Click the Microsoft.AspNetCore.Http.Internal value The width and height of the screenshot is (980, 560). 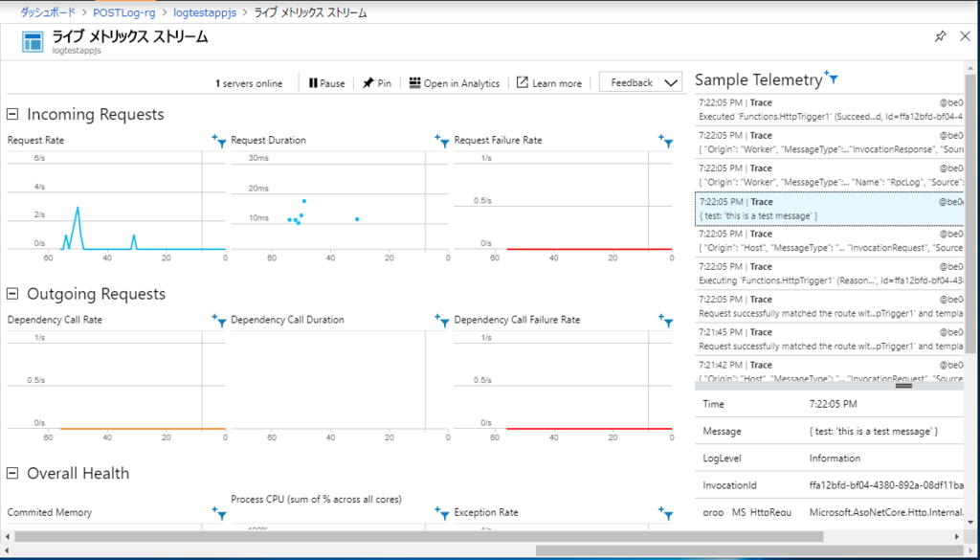coord(886,512)
